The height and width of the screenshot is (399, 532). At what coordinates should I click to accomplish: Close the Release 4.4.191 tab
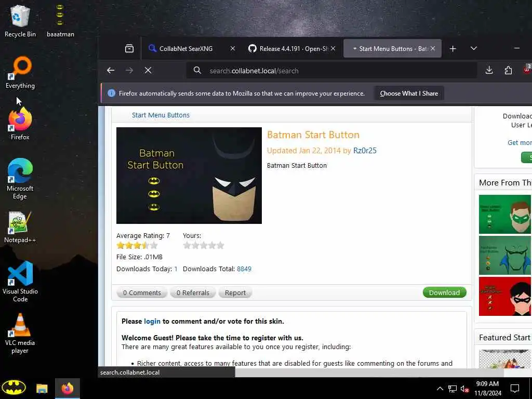click(x=333, y=48)
